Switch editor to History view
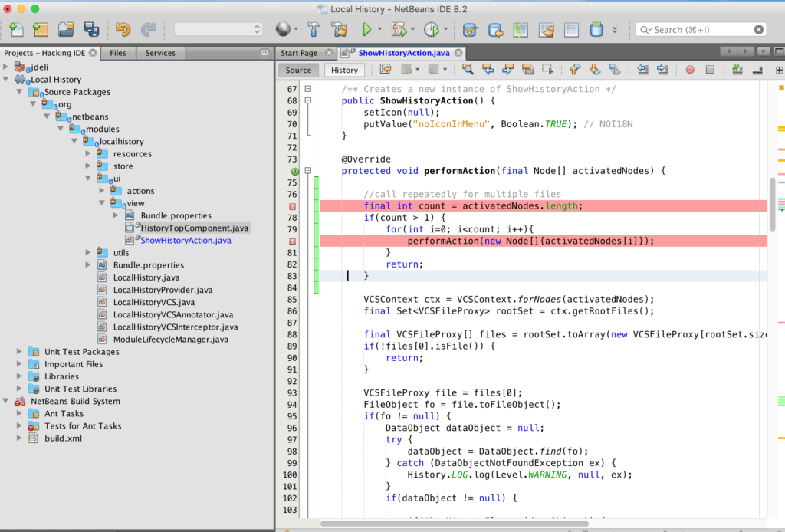785x532 pixels. [343, 70]
